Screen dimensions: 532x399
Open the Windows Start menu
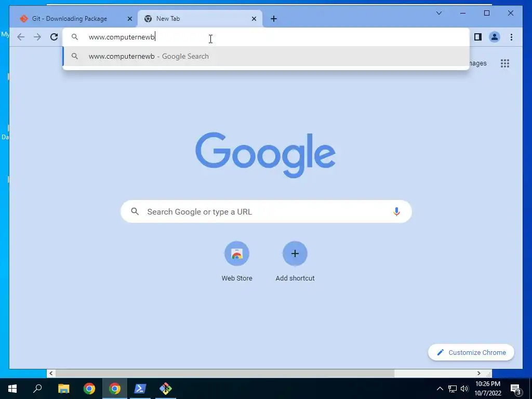tap(12, 389)
